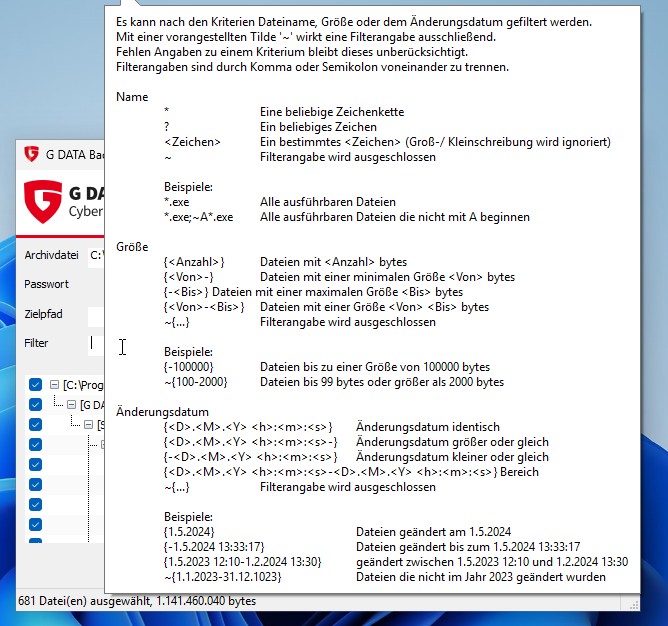
Task: Click the 'Änderungsdatum' heading in the tooltip
Action: [162, 412]
